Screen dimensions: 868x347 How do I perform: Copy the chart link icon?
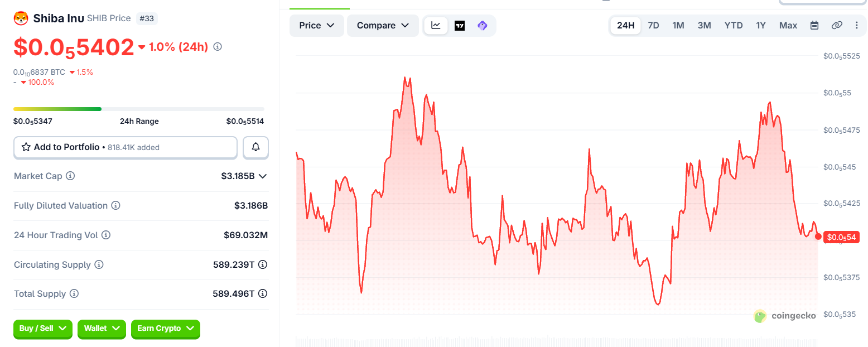(837, 26)
